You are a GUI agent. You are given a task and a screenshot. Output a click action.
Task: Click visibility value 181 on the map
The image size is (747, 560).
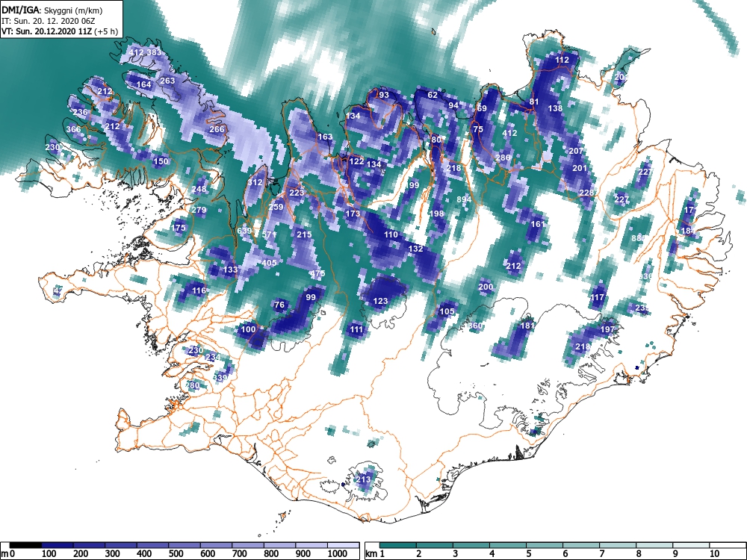(527, 326)
